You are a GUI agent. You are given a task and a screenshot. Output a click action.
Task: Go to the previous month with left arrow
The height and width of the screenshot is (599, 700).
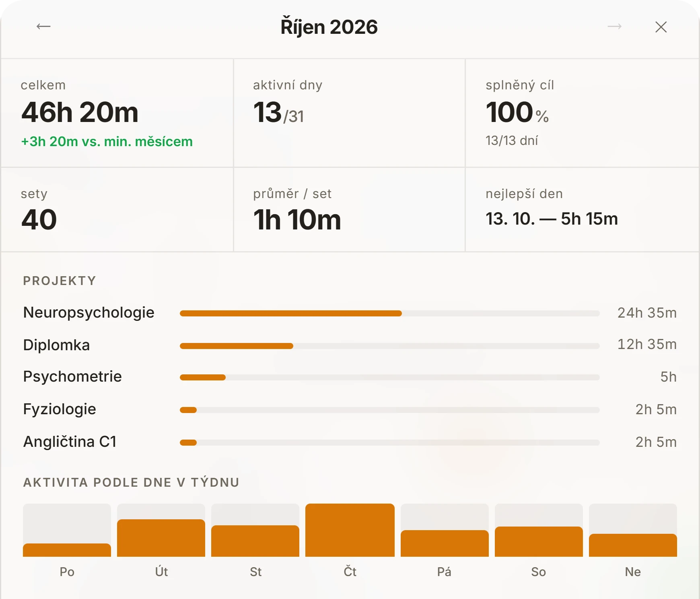click(x=43, y=27)
